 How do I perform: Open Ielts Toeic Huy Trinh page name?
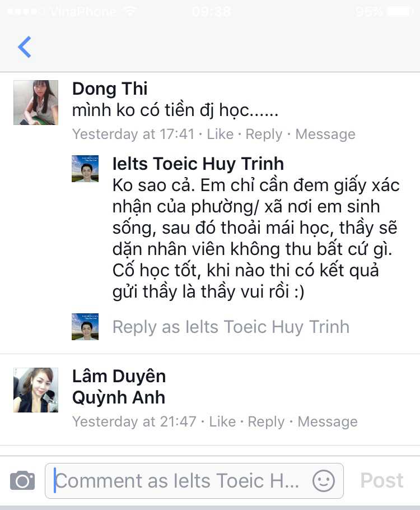pos(198,164)
